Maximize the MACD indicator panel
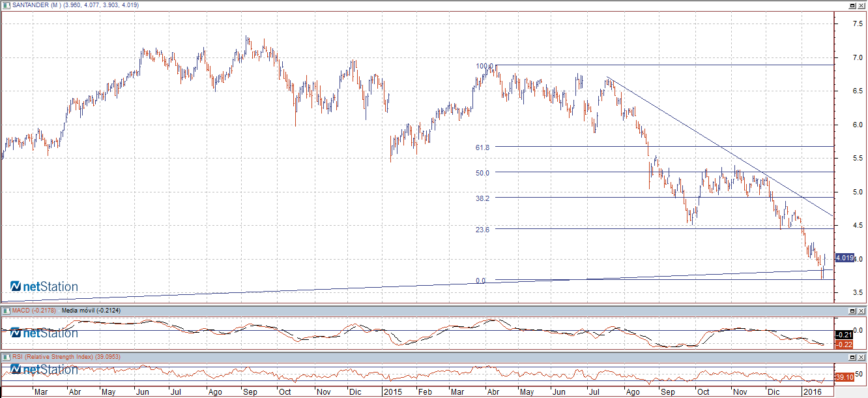 [852, 311]
